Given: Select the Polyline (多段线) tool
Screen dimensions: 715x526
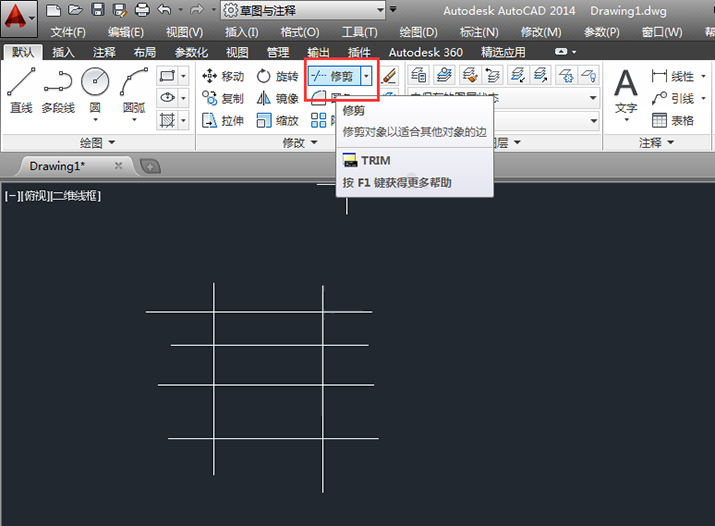Looking at the screenshot, I should coord(58,90).
